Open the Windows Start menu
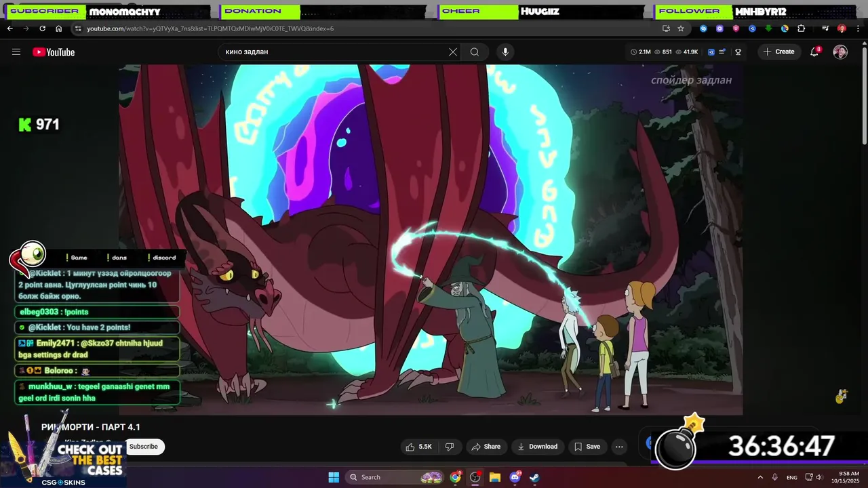 pos(334,477)
